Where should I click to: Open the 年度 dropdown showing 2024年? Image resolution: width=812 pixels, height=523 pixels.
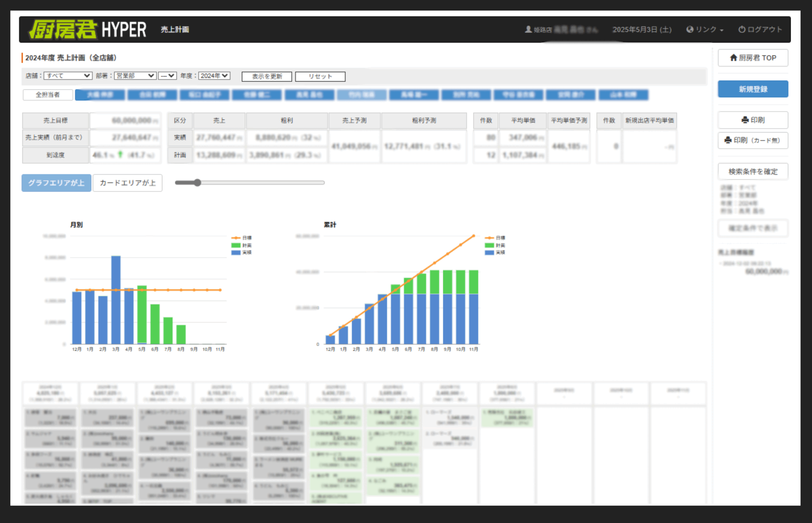(x=214, y=76)
